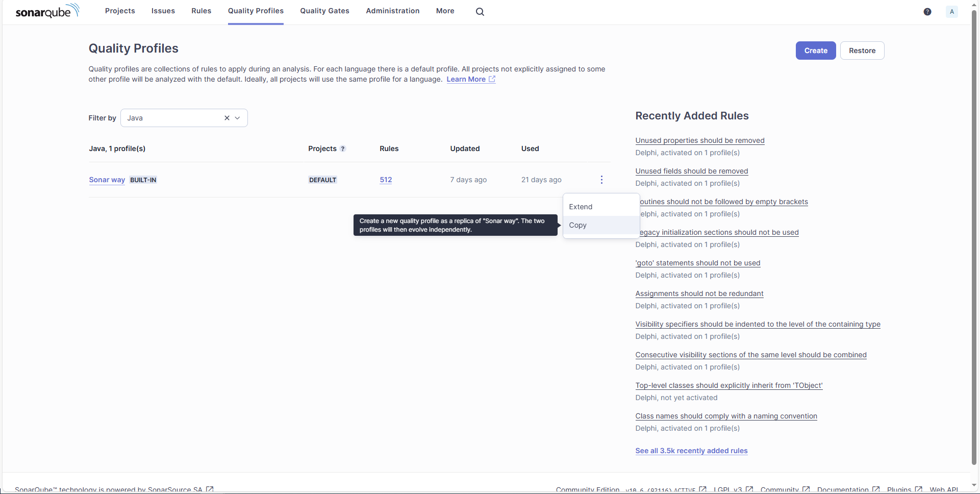Image resolution: width=980 pixels, height=494 pixels.
Task: Select Quality Profiles navigation tab
Action: click(x=256, y=11)
